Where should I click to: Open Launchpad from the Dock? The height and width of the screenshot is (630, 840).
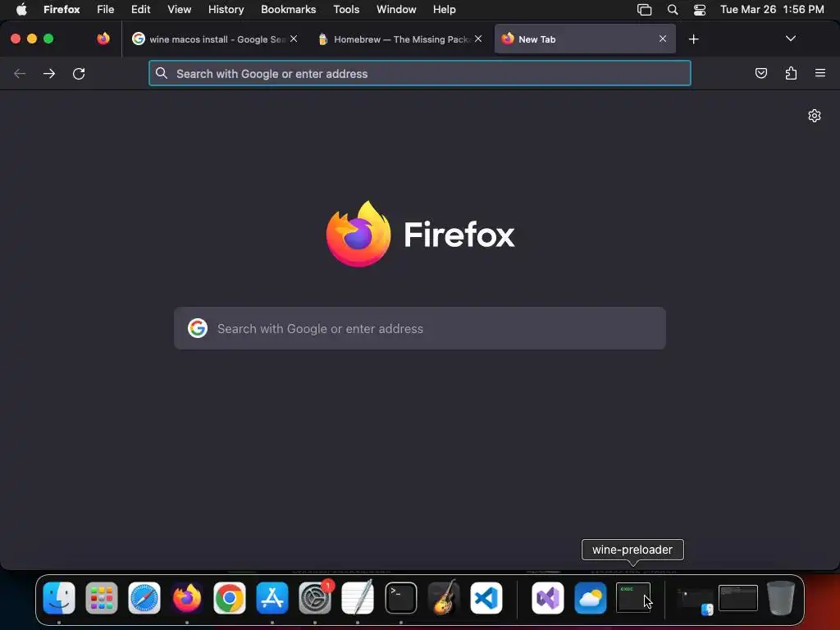tap(102, 598)
